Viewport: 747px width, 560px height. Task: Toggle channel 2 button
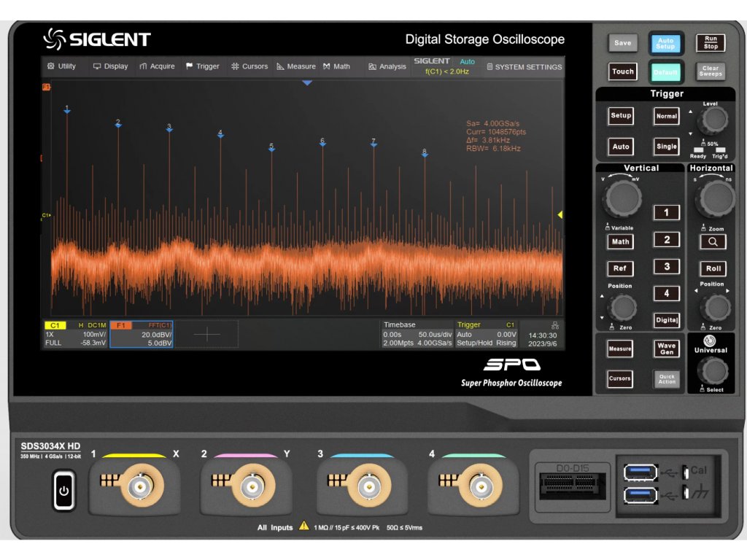coord(666,239)
